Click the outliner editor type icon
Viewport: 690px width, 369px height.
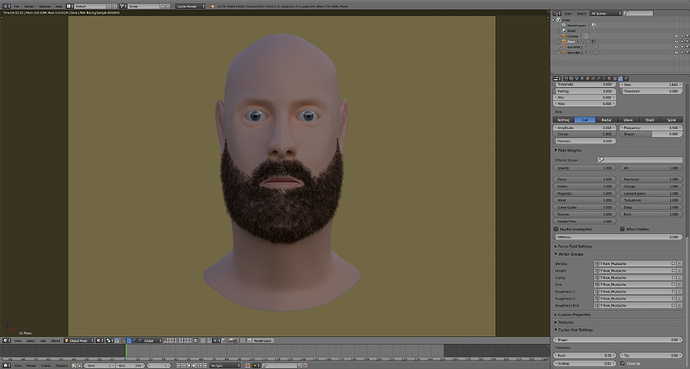coord(556,13)
